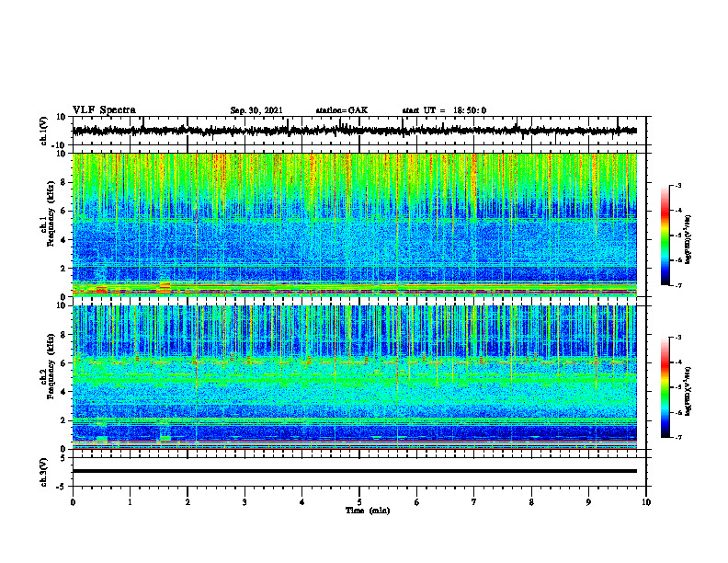This screenshot has height=563, width=728.
Task: Click the "-7" label on ch.2 colorbar
Action: tap(677, 437)
